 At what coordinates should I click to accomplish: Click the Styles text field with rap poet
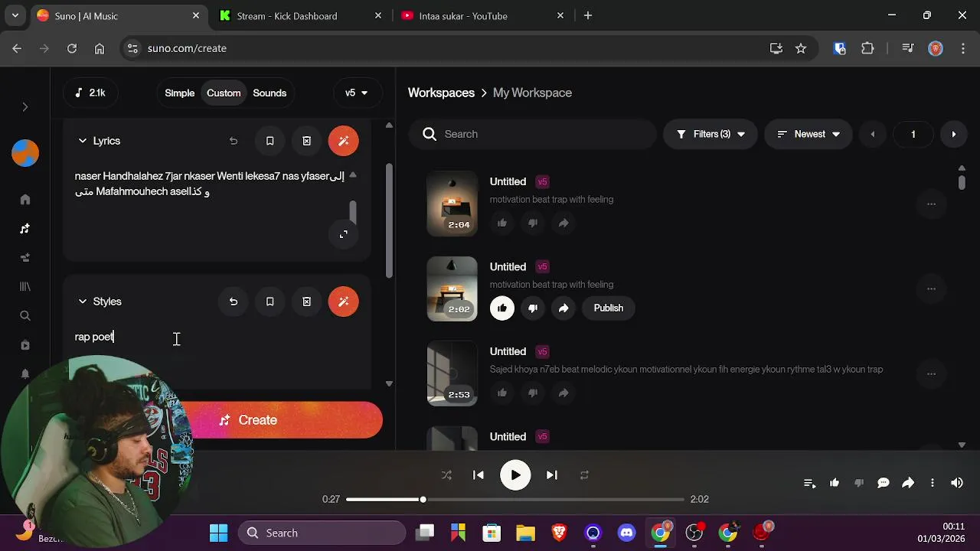pos(217,337)
